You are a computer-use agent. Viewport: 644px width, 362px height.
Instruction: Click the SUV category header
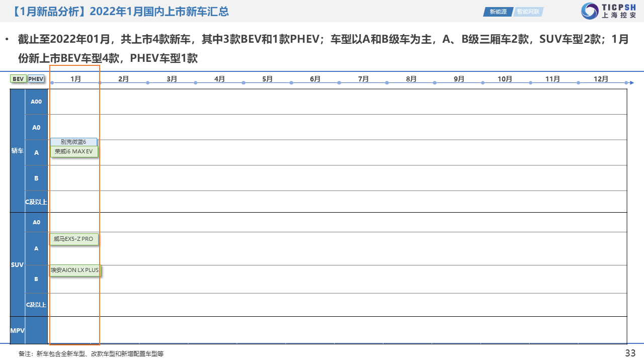point(18,264)
